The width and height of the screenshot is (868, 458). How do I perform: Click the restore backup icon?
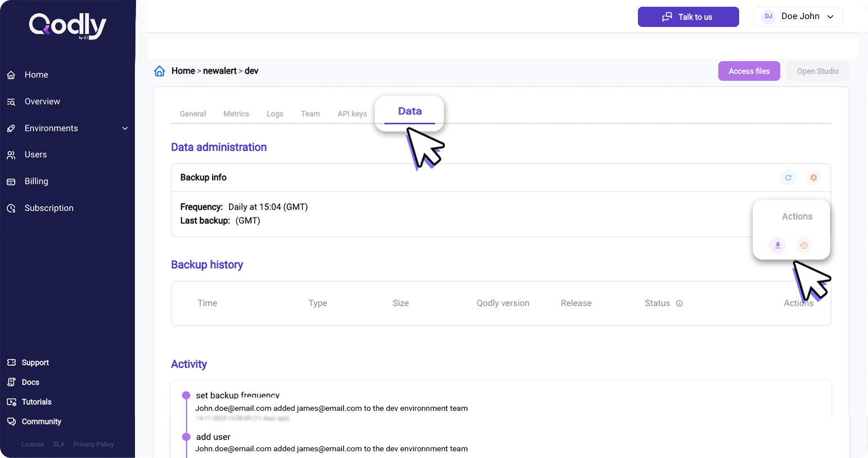click(x=804, y=246)
